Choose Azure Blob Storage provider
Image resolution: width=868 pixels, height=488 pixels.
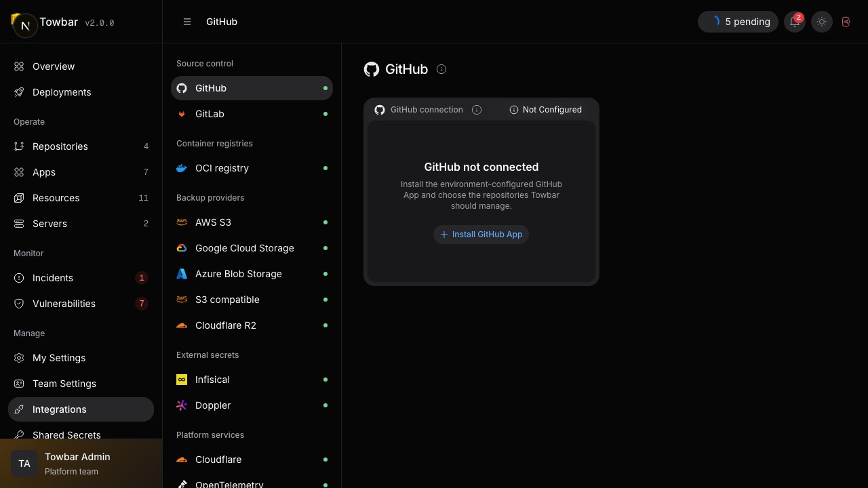252,274
